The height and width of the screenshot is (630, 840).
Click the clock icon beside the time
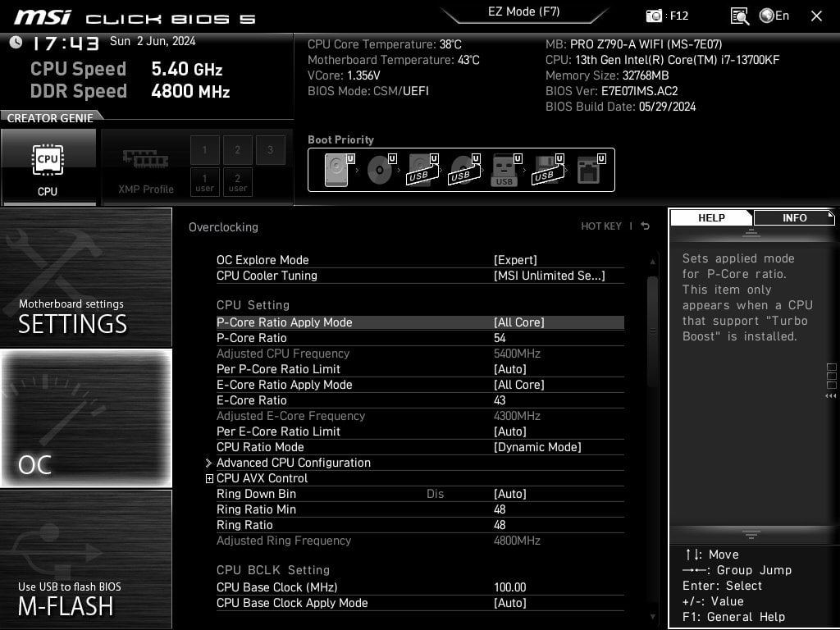tap(16, 43)
